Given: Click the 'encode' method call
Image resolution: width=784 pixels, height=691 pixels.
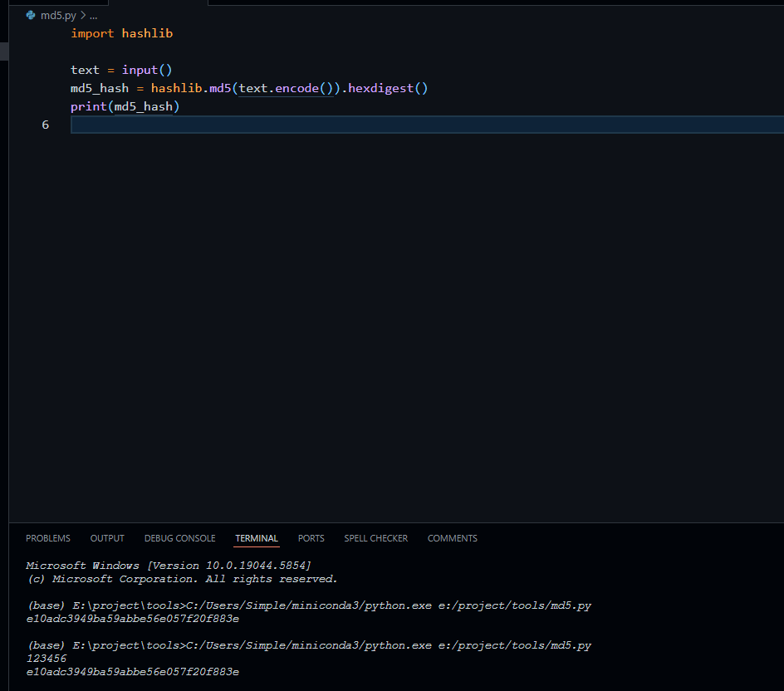Looking at the screenshot, I should click(x=297, y=89).
